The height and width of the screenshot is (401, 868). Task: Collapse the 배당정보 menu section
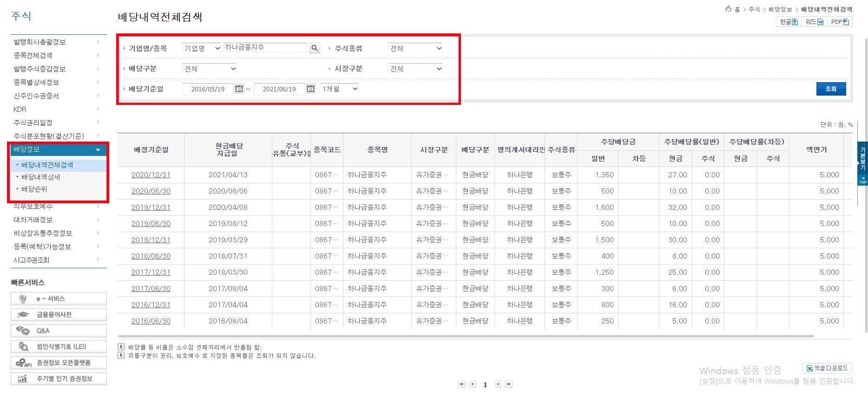coord(59,149)
